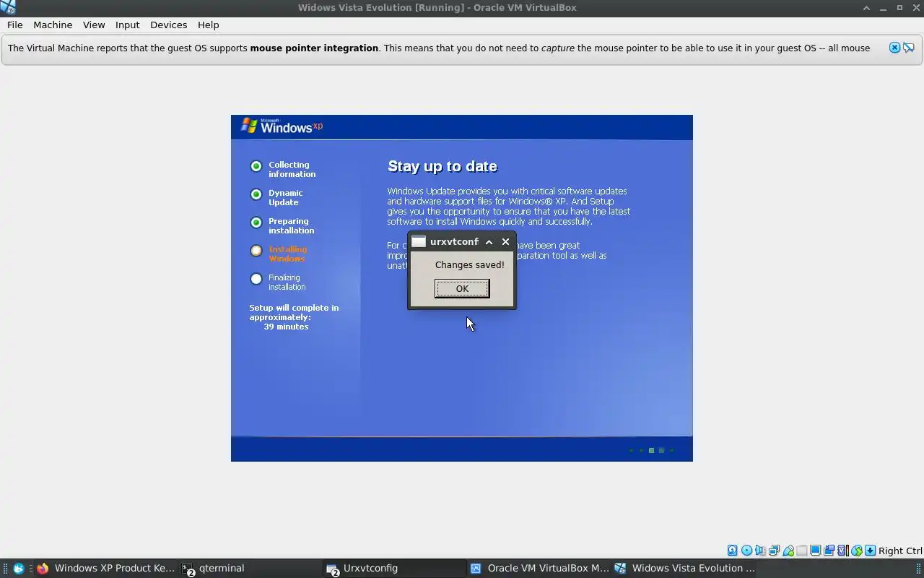Click Widows Vista Evolution taskbar entry

pos(684,568)
